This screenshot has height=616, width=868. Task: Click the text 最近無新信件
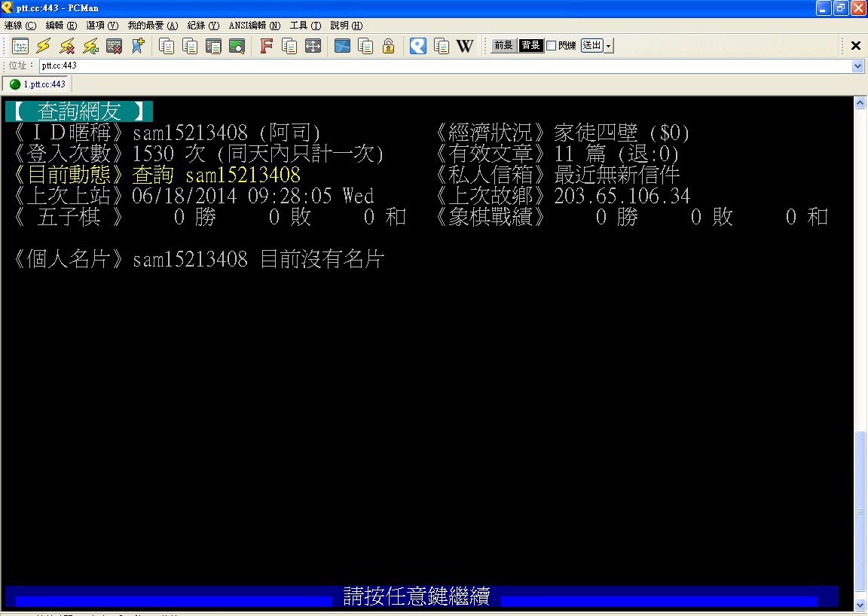616,175
